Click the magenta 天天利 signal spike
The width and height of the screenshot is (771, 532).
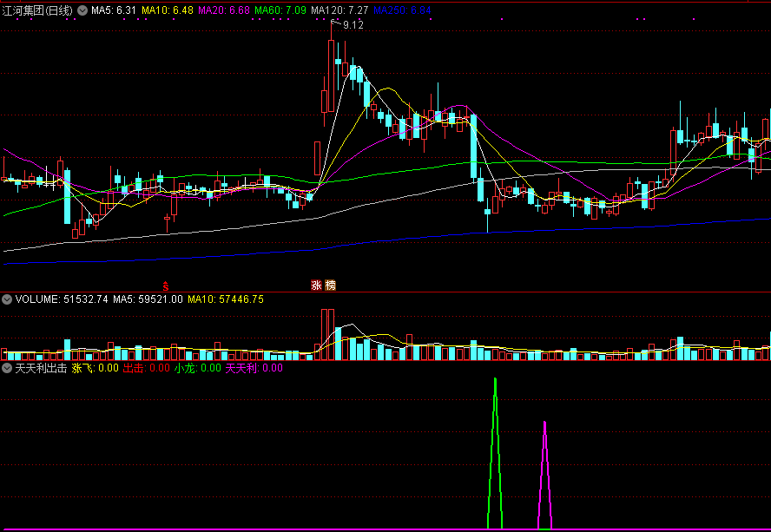[544, 475]
